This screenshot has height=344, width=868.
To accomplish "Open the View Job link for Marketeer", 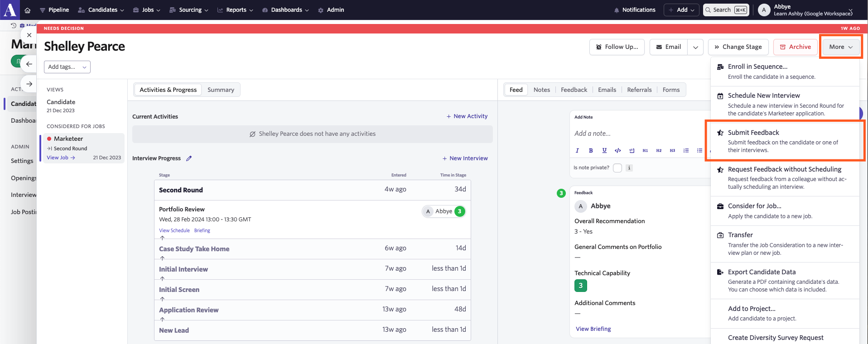I will (61, 158).
